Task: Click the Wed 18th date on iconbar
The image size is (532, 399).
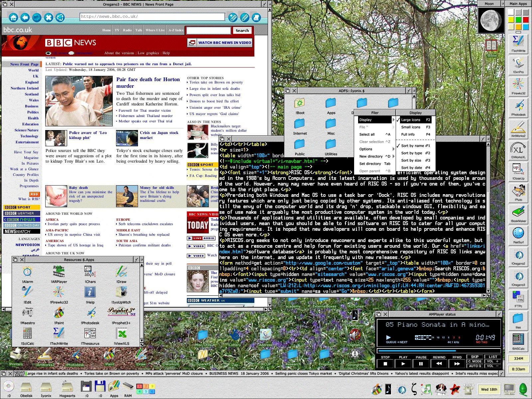Action: point(489,389)
